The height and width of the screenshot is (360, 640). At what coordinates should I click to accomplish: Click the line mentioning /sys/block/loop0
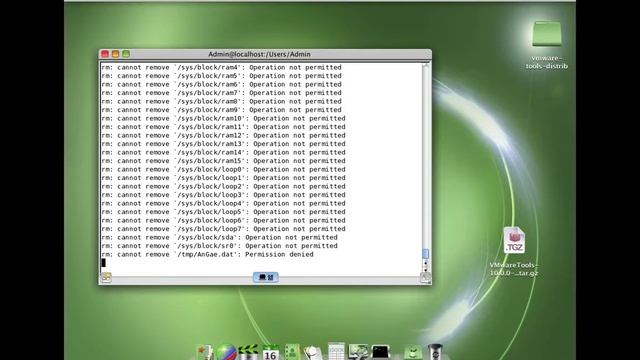(x=223, y=169)
